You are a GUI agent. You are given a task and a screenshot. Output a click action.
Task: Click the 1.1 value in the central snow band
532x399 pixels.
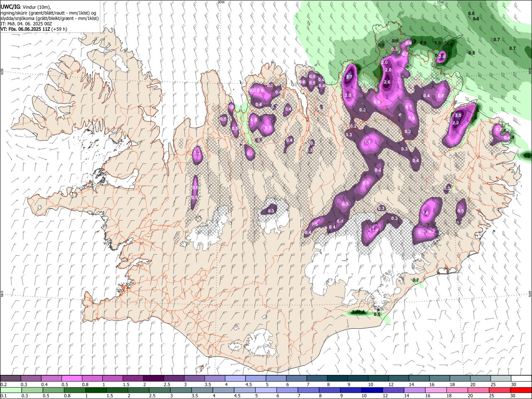(x=367, y=142)
